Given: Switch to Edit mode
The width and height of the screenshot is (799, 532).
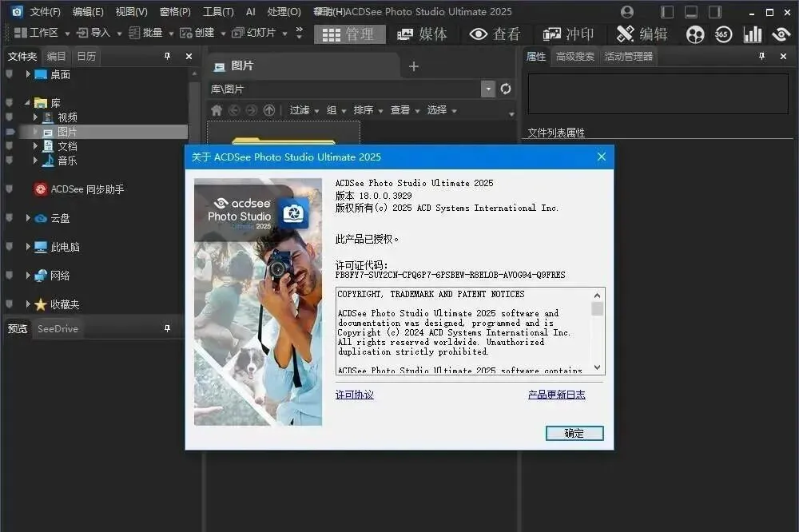Looking at the screenshot, I should 642,34.
